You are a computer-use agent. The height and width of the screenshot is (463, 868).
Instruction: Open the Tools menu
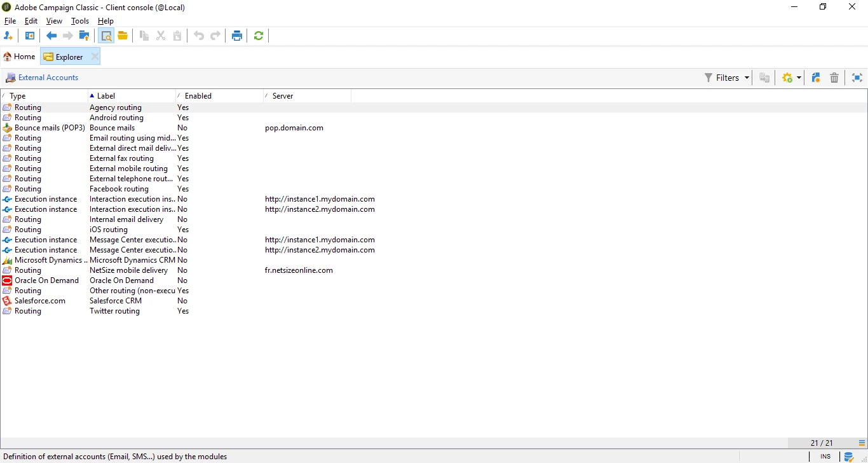pyautogui.click(x=80, y=21)
